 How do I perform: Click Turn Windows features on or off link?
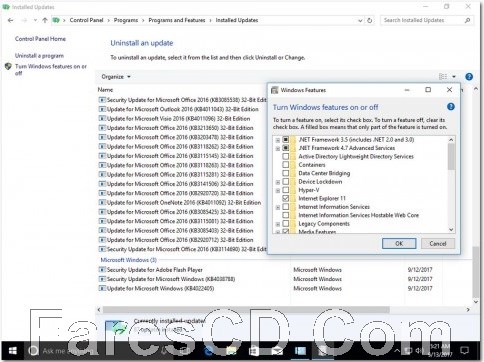point(51,69)
